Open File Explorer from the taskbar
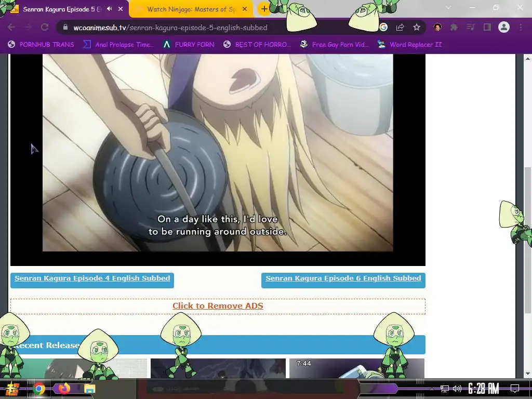Viewport: 532px width, 399px height. coord(89,389)
